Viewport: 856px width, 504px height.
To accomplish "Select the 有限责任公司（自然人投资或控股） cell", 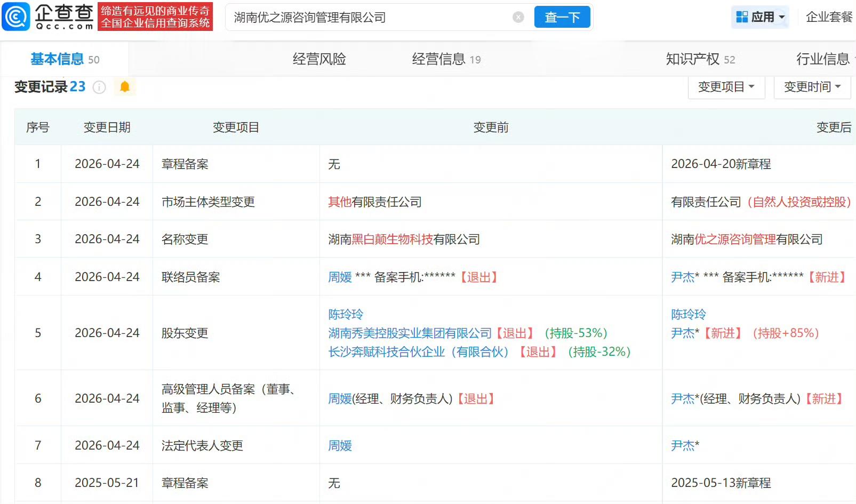I will click(759, 202).
